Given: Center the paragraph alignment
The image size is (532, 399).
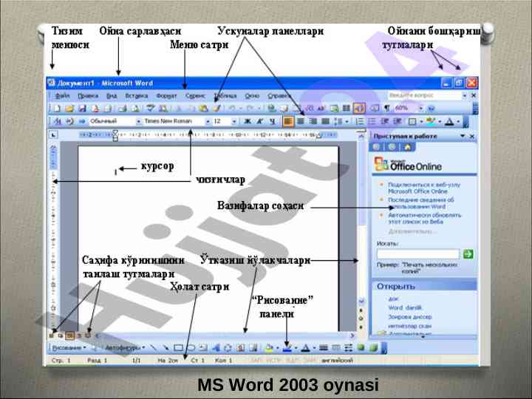Looking at the screenshot, I should click(301, 121).
